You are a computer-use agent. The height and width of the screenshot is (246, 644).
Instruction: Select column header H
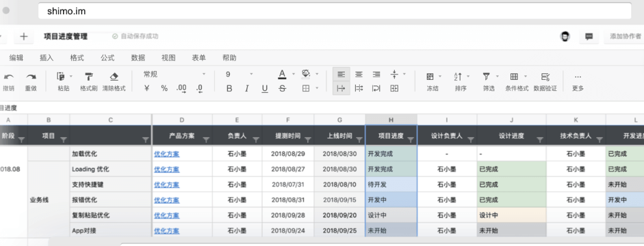[x=391, y=120]
